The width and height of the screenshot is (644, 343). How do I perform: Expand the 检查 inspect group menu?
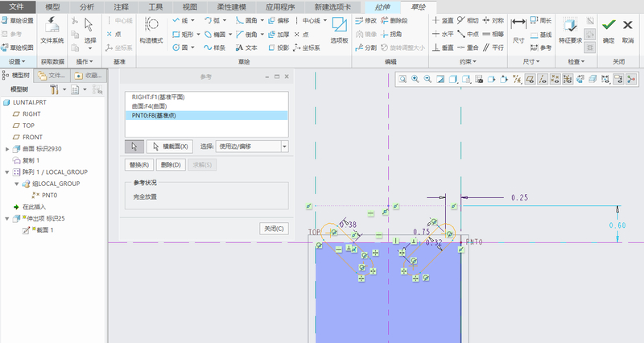[576, 62]
